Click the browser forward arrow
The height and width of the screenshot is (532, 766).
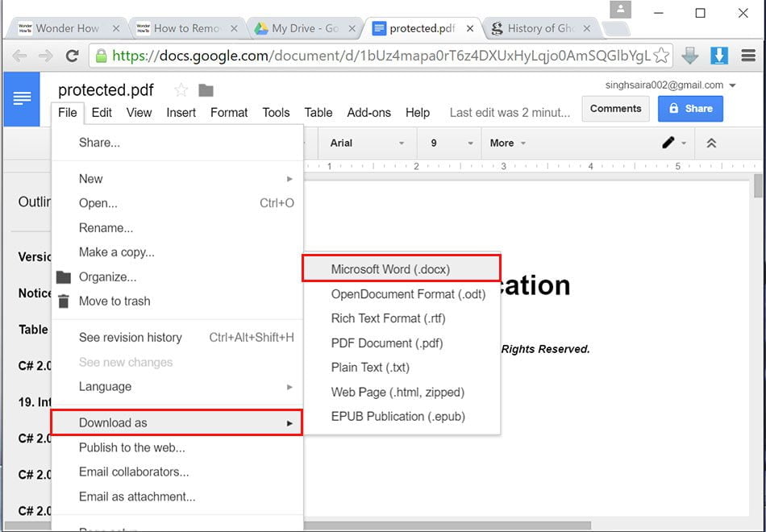click(45, 56)
